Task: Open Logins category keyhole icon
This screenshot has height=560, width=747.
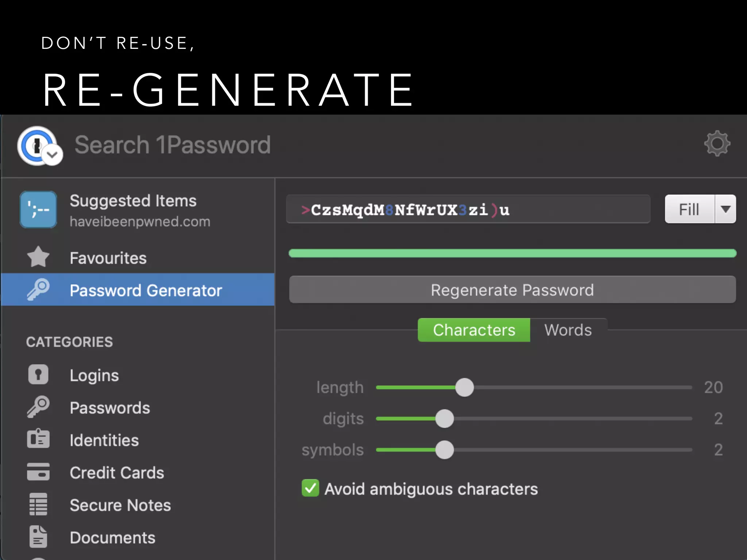Action: pyautogui.click(x=38, y=375)
